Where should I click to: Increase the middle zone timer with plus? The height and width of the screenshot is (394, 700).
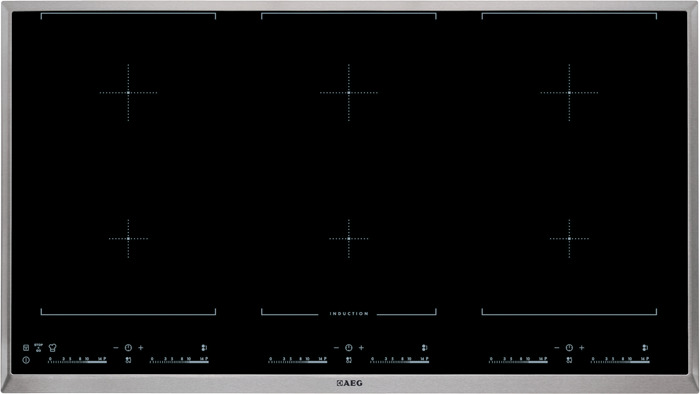coord(361,348)
